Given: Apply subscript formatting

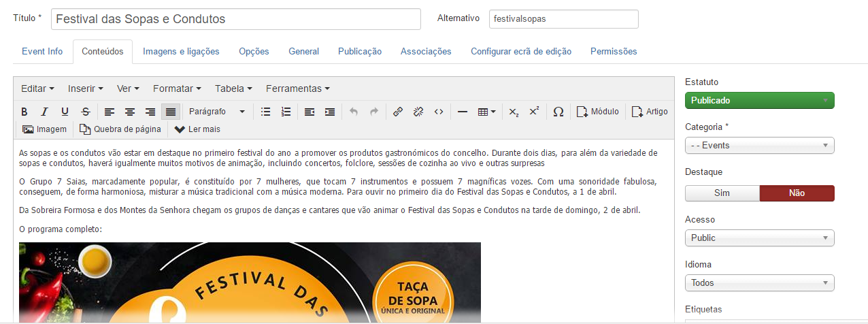Looking at the screenshot, I should tap(514, 112).
